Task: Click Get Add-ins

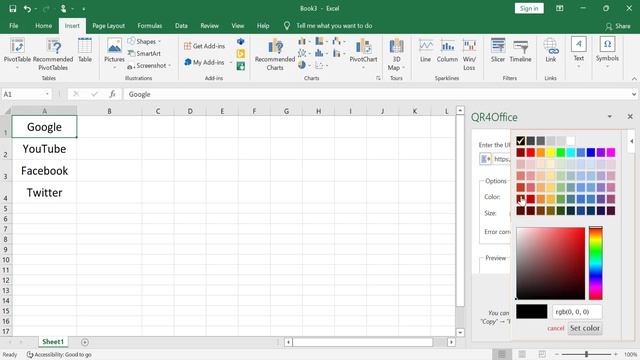Action: coord(204,46)
